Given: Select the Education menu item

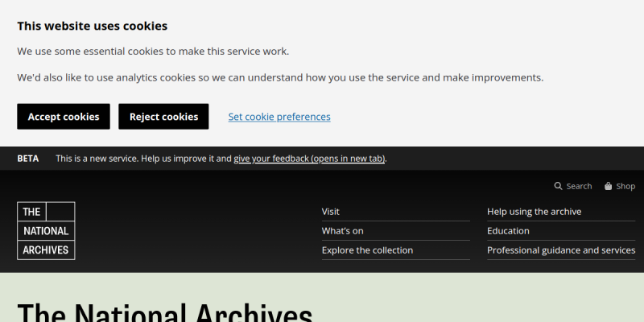Looking at the screenshot, I should click(x=508, y=231).
